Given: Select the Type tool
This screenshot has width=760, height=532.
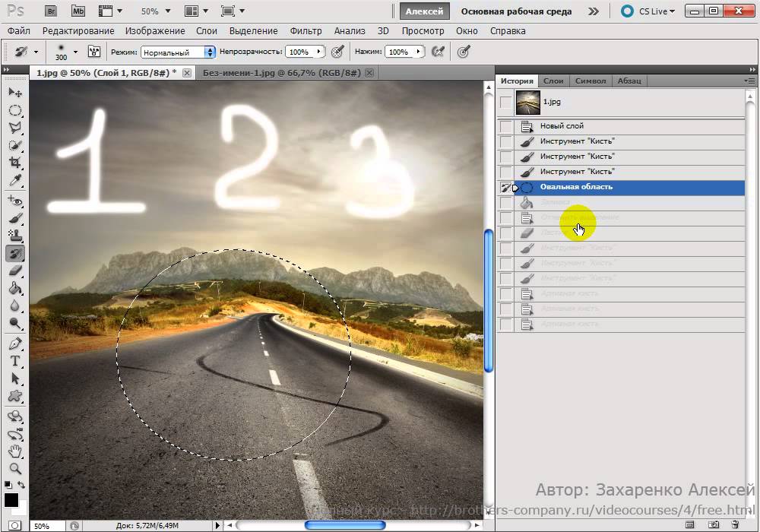Looking at the screenshot, I should pos(15,361).
